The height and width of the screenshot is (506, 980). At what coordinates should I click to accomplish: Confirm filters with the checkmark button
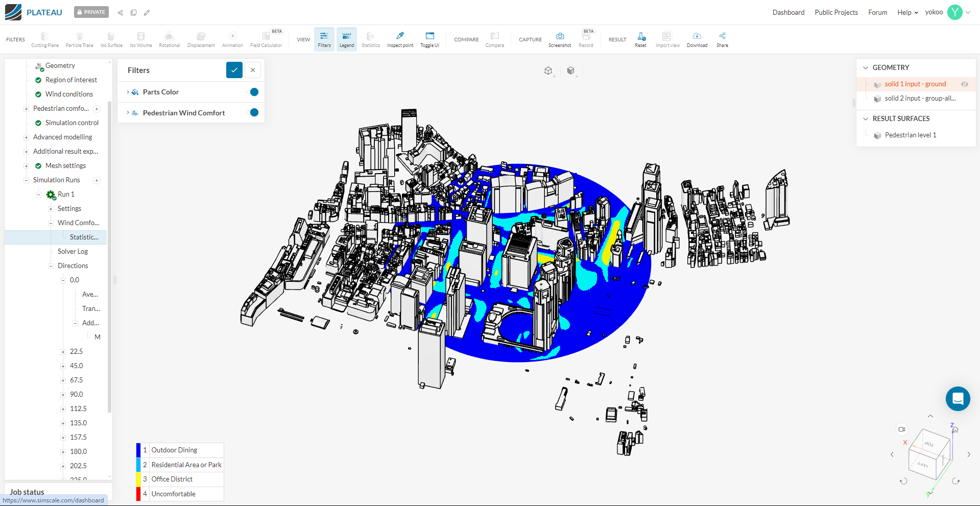(234, 70)
